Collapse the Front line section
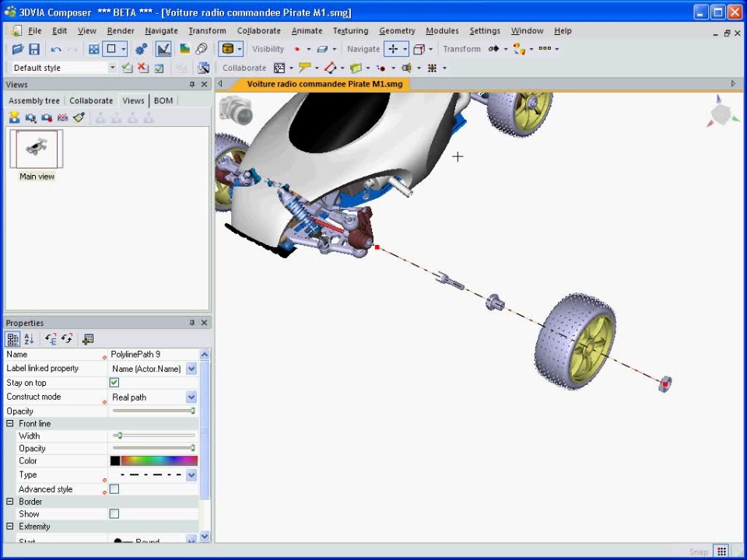This screenshot has width=747, height=560. pyautogui.click(x=9, y=423)
